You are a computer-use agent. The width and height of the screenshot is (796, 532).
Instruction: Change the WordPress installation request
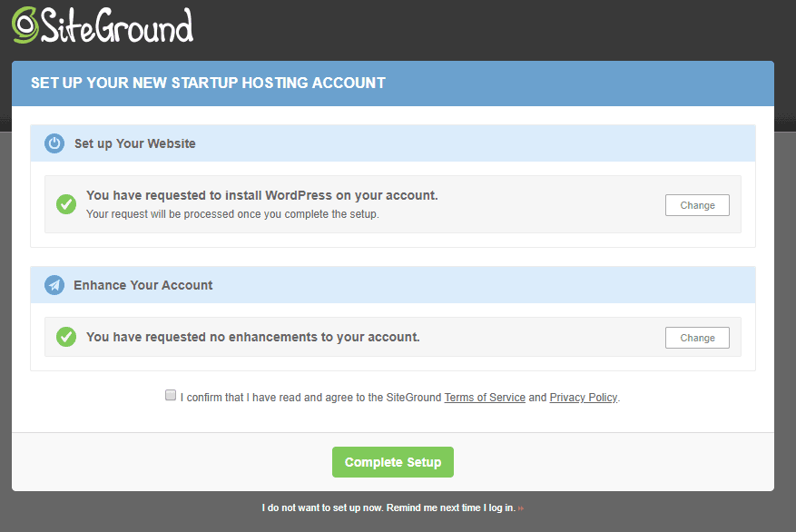coord(697,205)
